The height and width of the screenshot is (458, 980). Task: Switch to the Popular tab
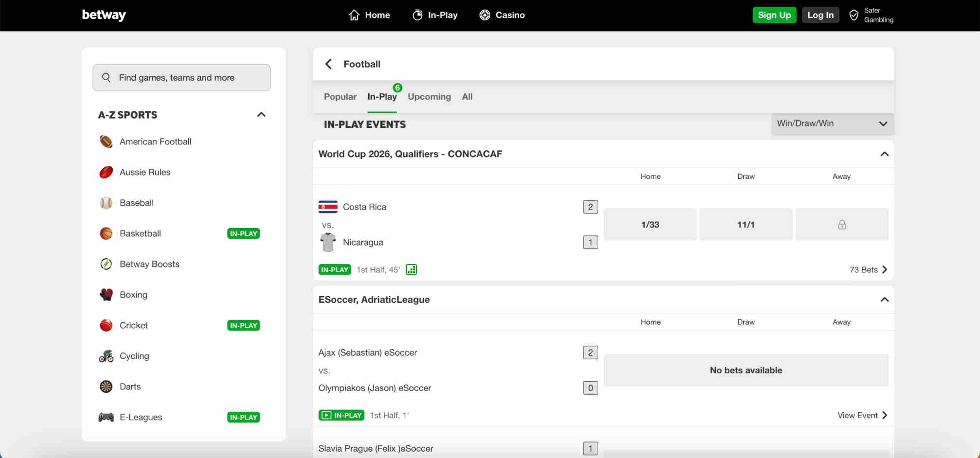coord(340,97)
